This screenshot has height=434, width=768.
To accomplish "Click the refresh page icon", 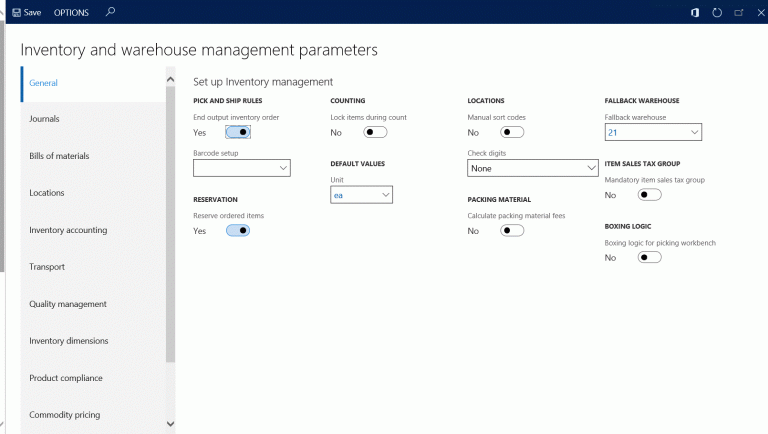I will (x=717, y=13).
